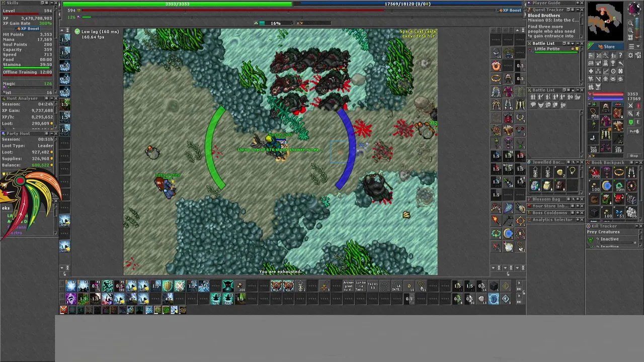The height and width of the screenshot is (362, 644).
Task: Open the equipped backpack slot
Action: point(618,113)
